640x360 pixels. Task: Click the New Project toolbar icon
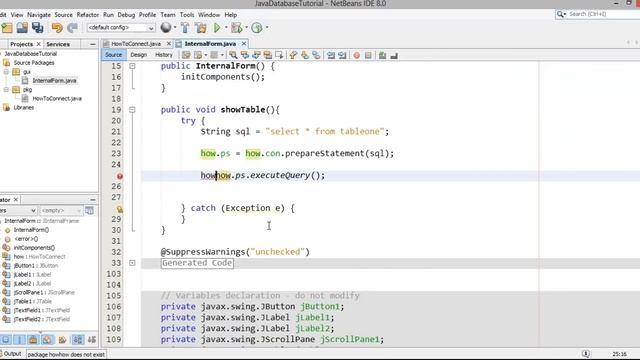click(x=7, y=28)
